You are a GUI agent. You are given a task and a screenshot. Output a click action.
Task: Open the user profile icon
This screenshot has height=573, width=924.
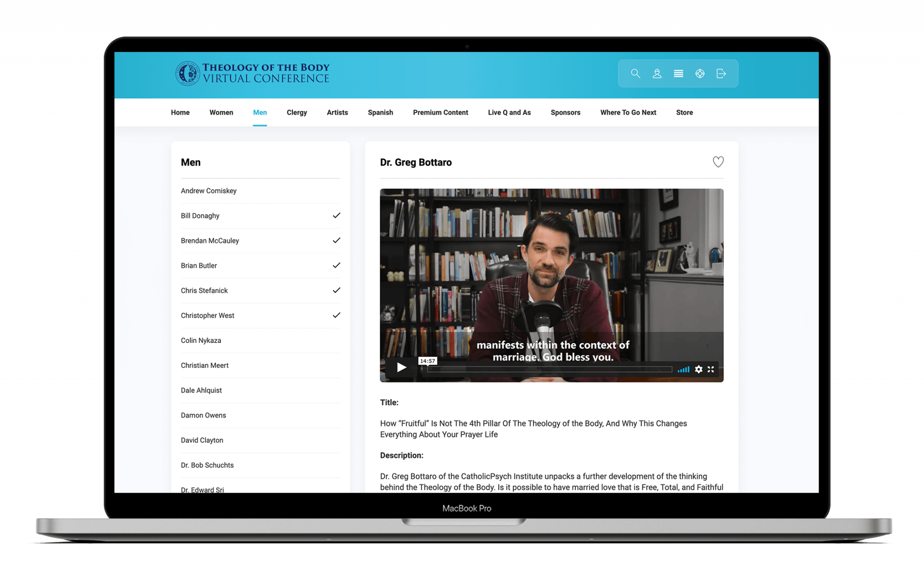pyautogui.click(x=657, y=74)
